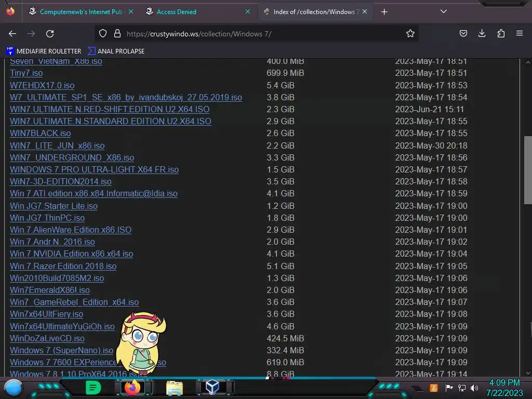Viewport: 532px width, 399px height.
Task: Open the Action Center flag icon
Action: tap(449, 388)
